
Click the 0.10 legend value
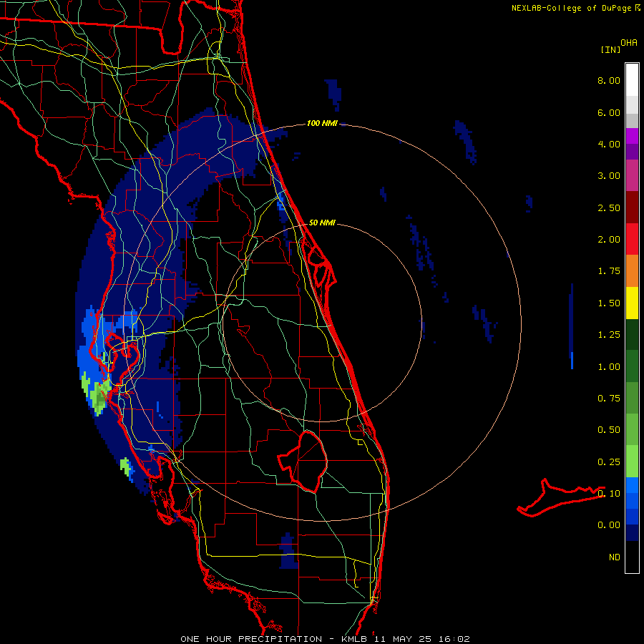(x=609, y=494)
